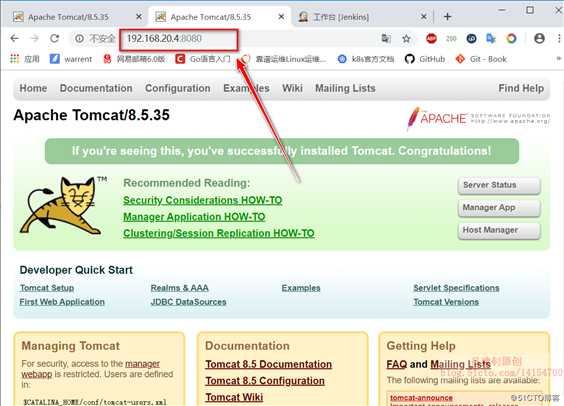Open the tomcat-announce mailing list link
The width and height of the screenshot is (564, 406).
[x=421, y=398]
